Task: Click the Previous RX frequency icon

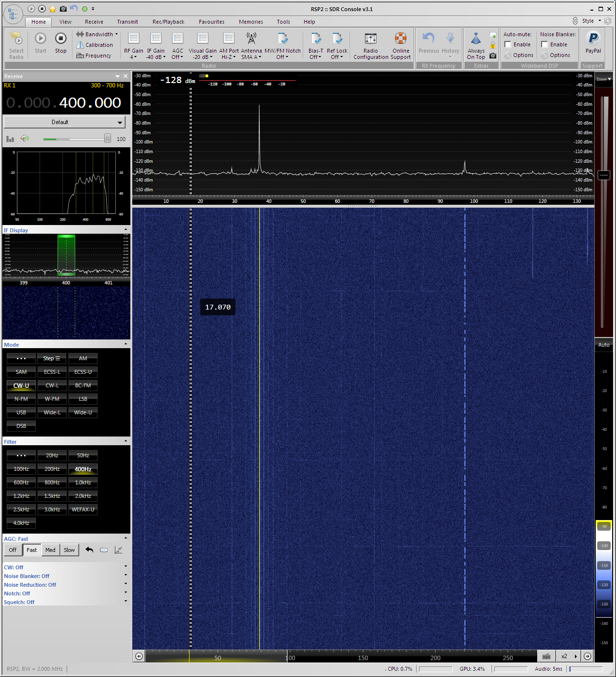Action: coord(428,39)
